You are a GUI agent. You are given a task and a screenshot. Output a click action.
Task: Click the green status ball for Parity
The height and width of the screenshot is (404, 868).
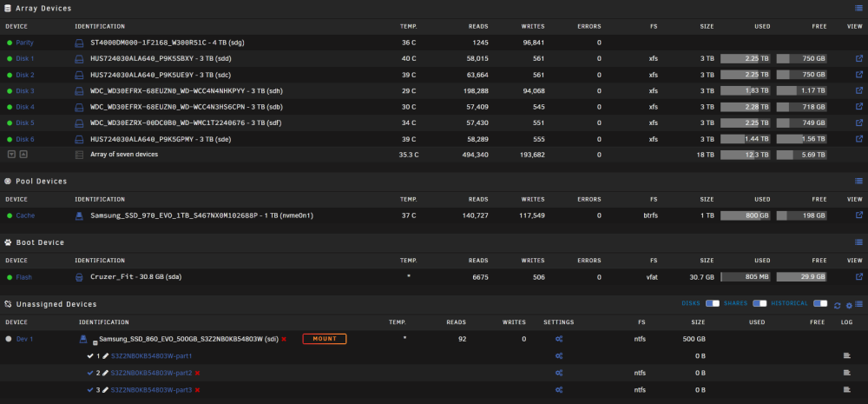10,43
